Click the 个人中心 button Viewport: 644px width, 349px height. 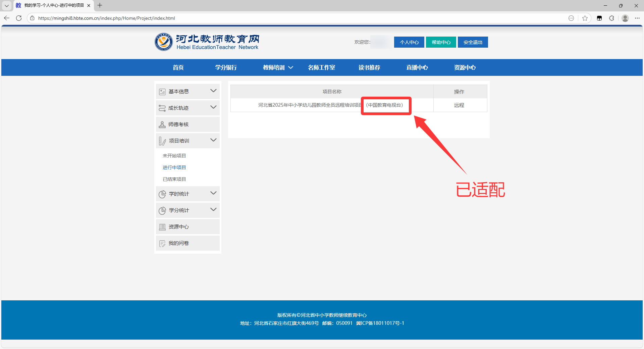409,42
